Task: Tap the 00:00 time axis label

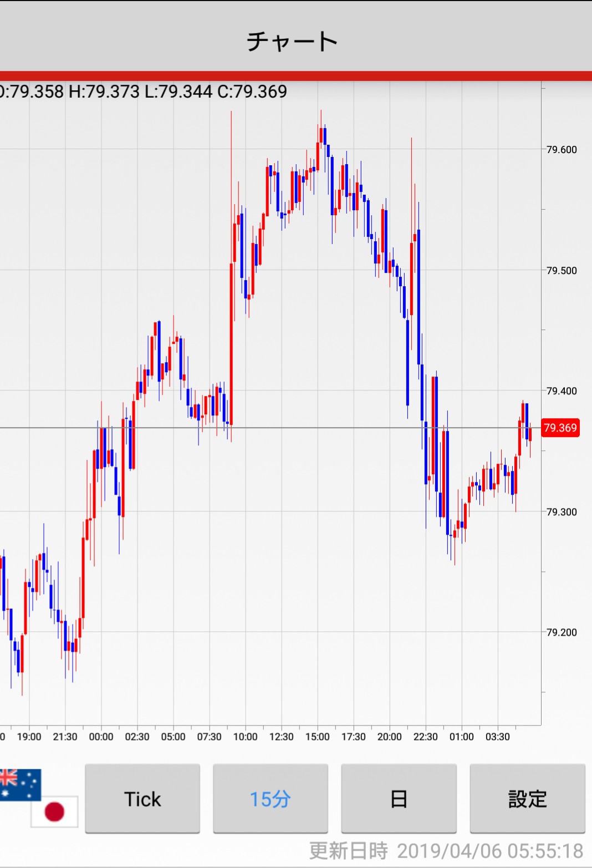Action: click(x=101, y=737)
